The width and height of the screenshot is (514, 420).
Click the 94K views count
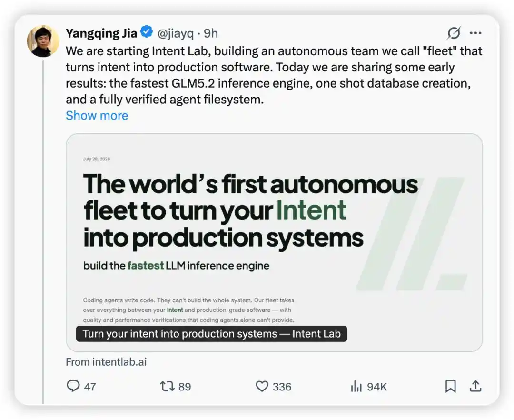[x=377, y=387]
